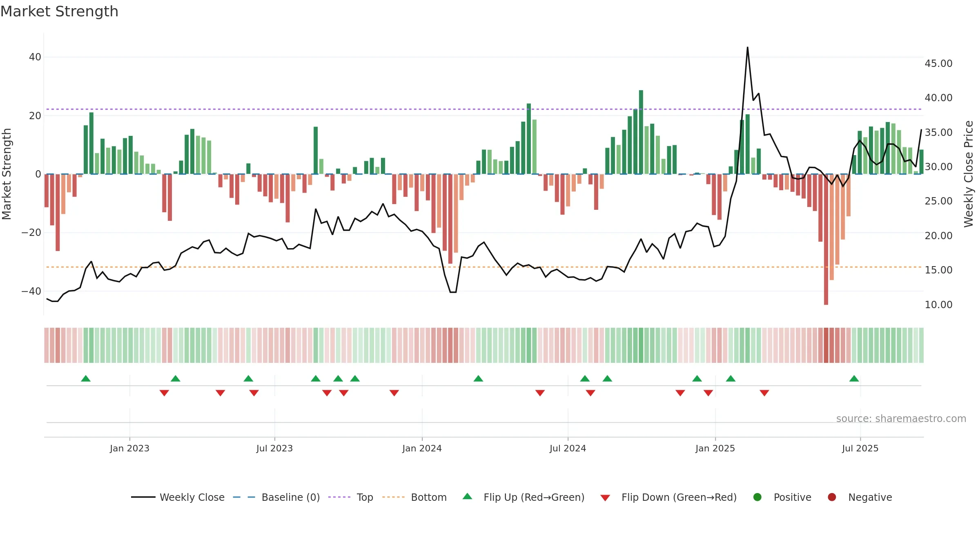
Task: Click the −20 strength axis tick
Action: tap(31, 233)
